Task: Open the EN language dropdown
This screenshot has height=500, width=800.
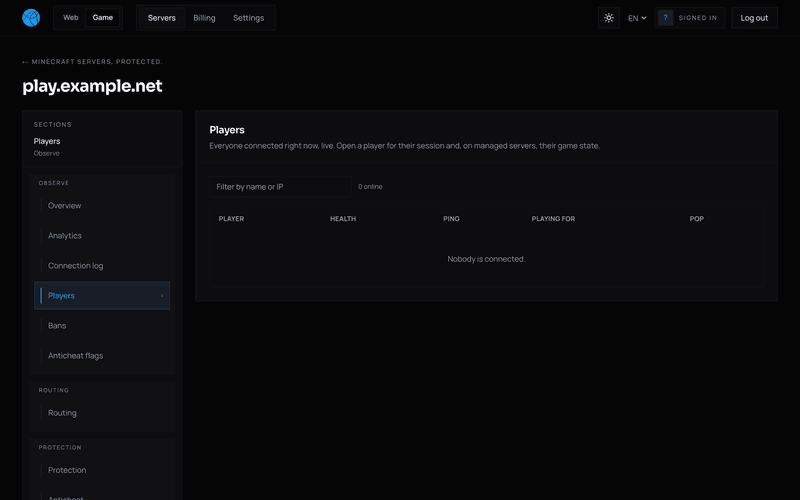Action: [637, 18]
